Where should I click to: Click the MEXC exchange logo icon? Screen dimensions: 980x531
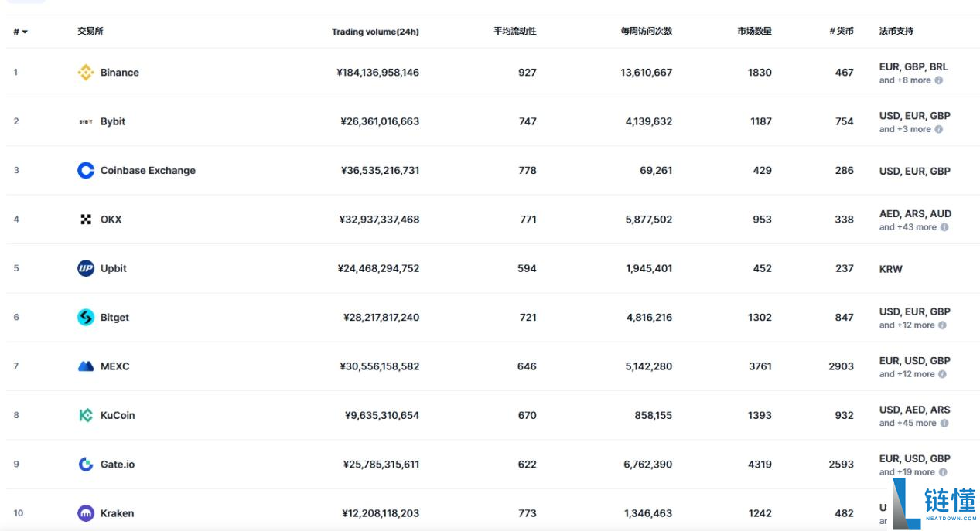[86, 366]
